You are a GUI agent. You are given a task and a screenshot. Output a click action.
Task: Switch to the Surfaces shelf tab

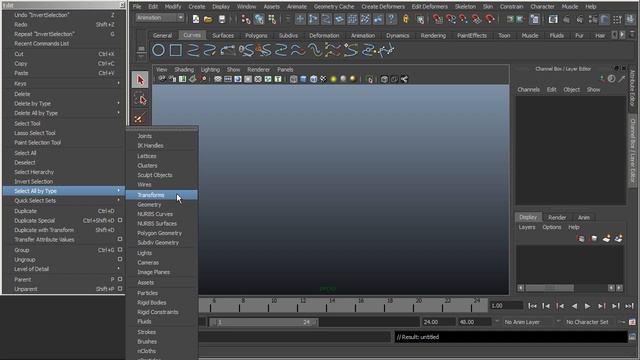coord(223,36)
